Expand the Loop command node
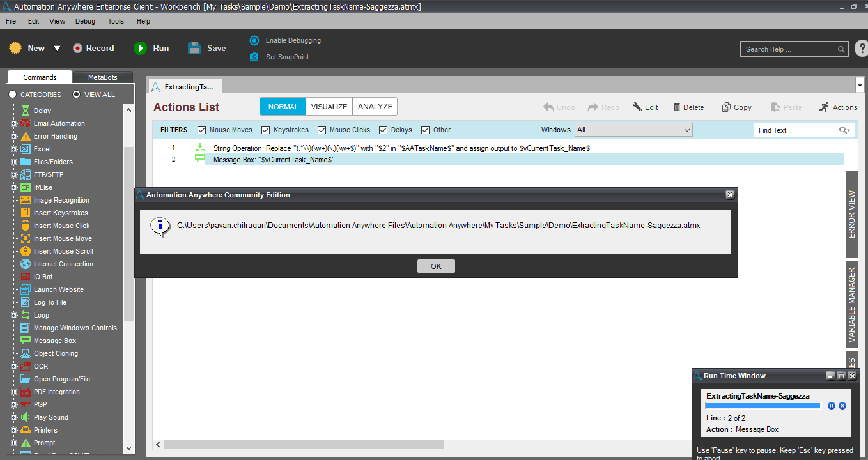 [x=13, y=315]
